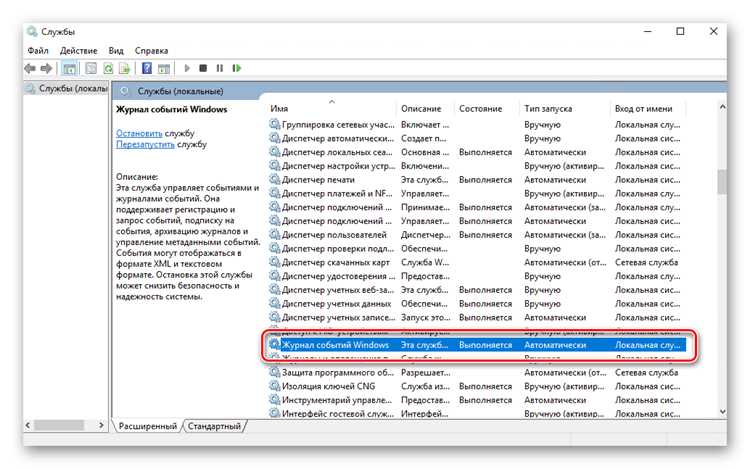
Task: Click the vertical scrollbar thumb
Action: tap(722, 182)
